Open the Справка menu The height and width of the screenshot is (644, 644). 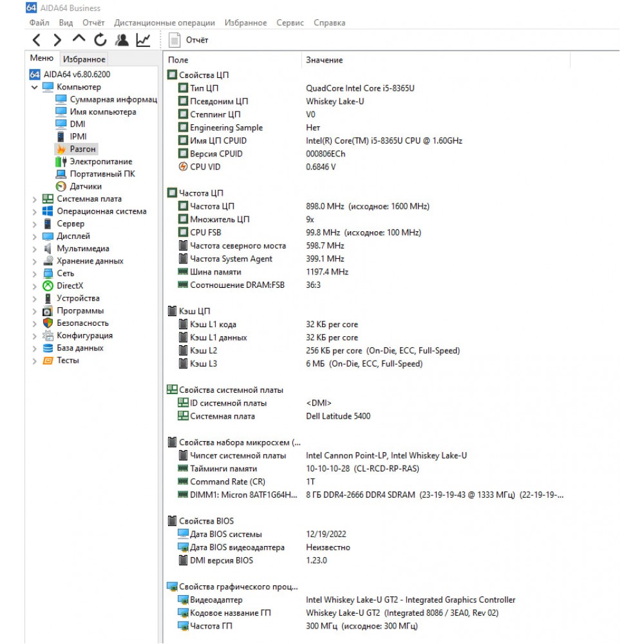click(329, 23)
